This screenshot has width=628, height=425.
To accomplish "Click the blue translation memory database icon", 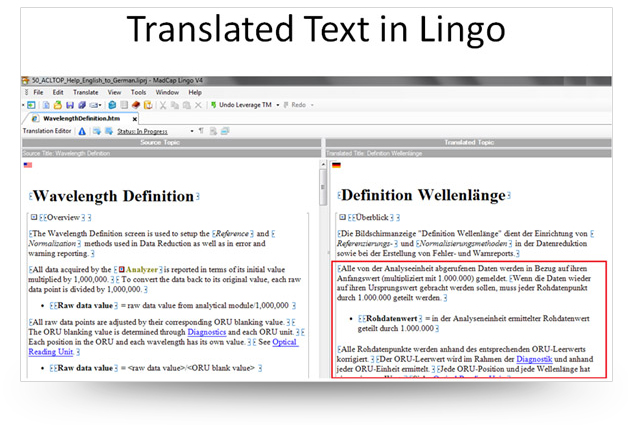I will [113, 105].
